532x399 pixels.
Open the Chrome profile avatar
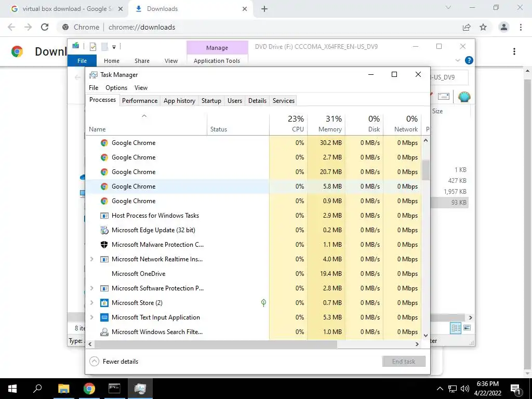pos(504,27)
